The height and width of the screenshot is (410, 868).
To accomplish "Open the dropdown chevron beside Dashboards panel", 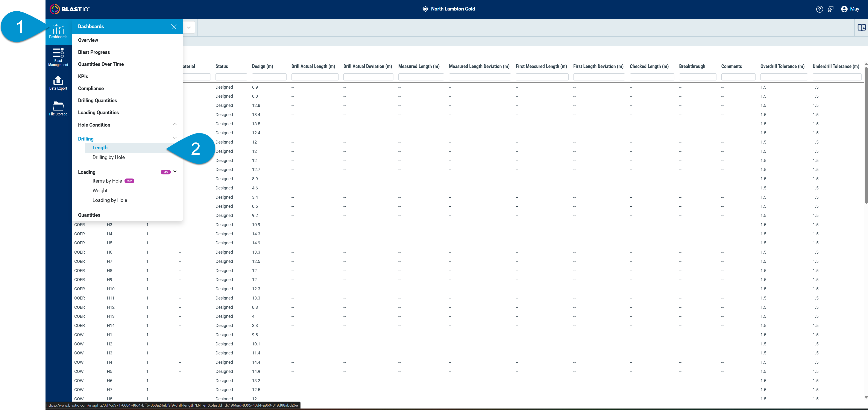I will (189, 28).
